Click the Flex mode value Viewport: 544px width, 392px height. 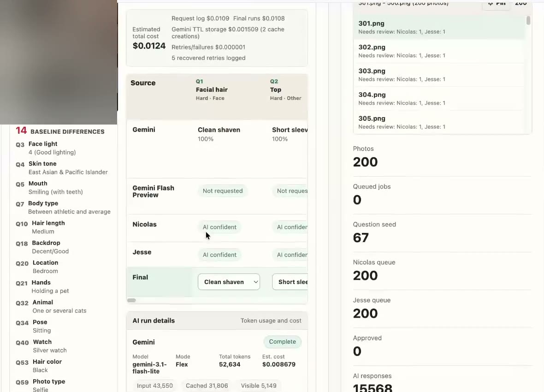[182, 364]
